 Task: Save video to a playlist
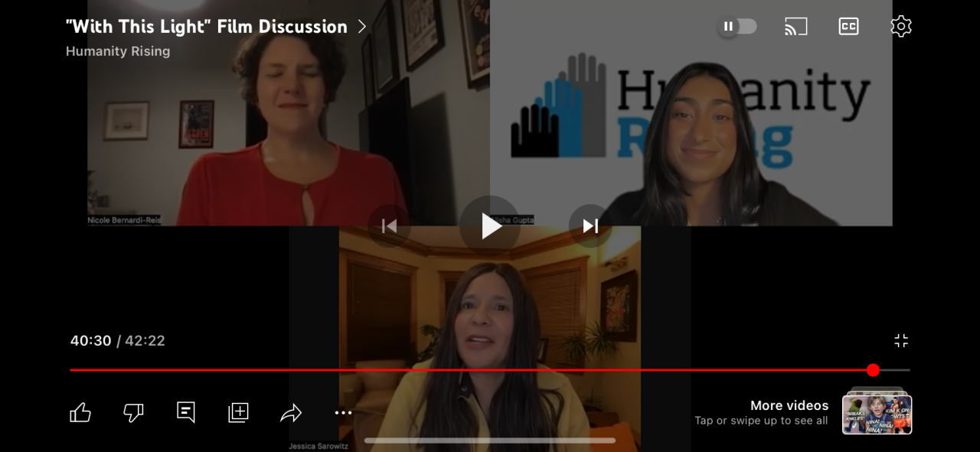tap(239, 413)
